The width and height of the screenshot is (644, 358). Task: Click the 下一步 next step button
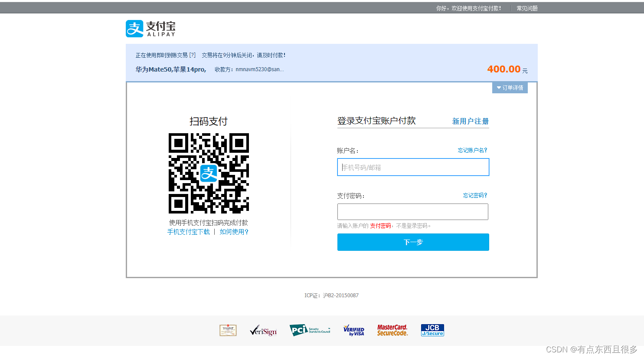(x=413, y=242)
